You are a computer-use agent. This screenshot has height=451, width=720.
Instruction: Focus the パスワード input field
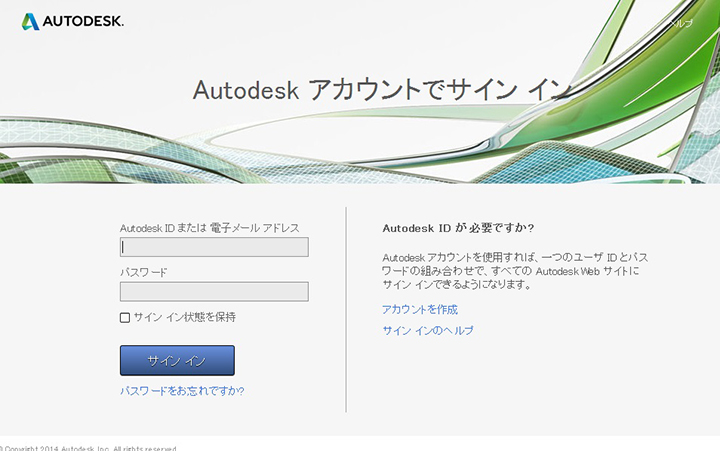pos(214,292)
